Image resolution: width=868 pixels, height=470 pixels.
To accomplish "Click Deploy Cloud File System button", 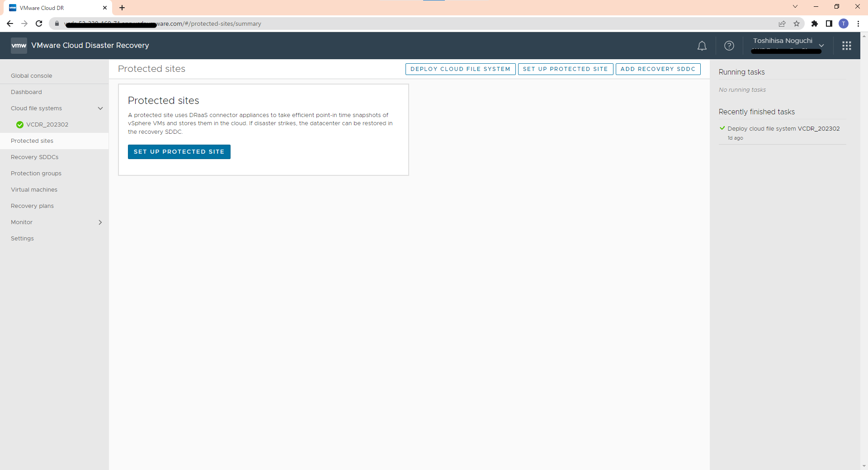I will pyautogui.click(x=460, y=69).
